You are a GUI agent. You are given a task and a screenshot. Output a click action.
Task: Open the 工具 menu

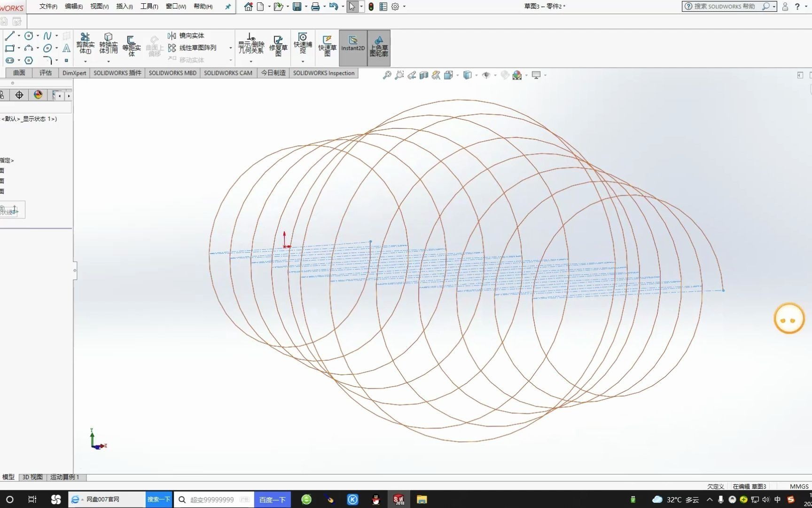click(148, 7)
